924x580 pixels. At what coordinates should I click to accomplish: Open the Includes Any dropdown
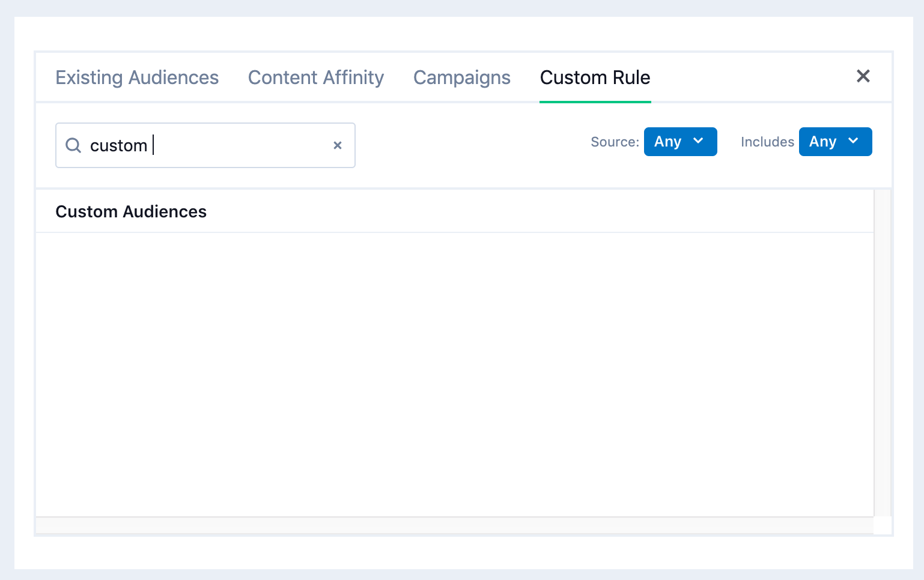click(x=835, y=142)
